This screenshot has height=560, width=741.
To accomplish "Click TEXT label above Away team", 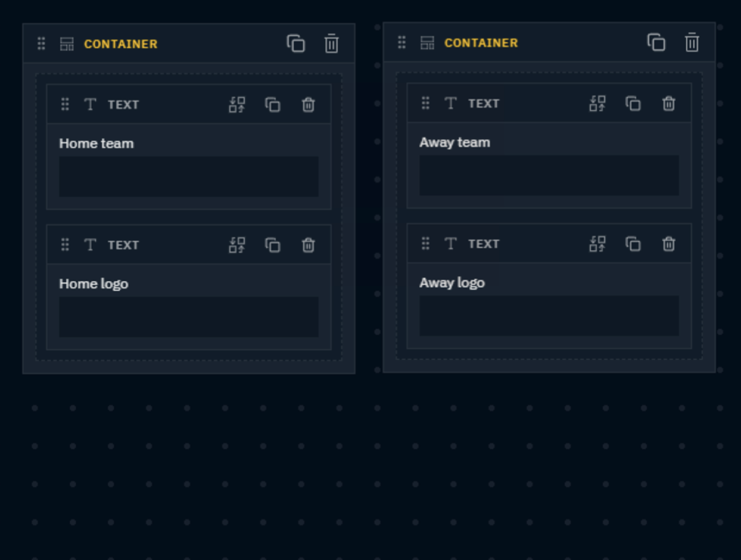I will click(484, 104).
